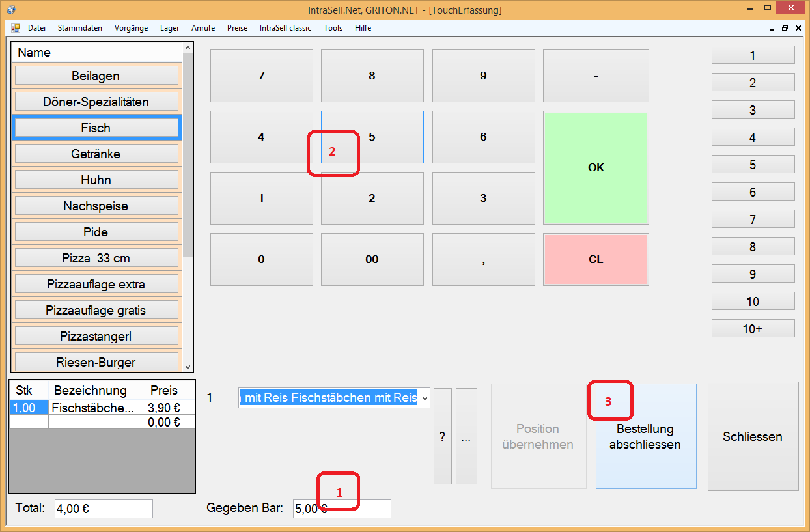Select the Huhn category
Viewport: 810px width, 532px height.
(96, 180)
